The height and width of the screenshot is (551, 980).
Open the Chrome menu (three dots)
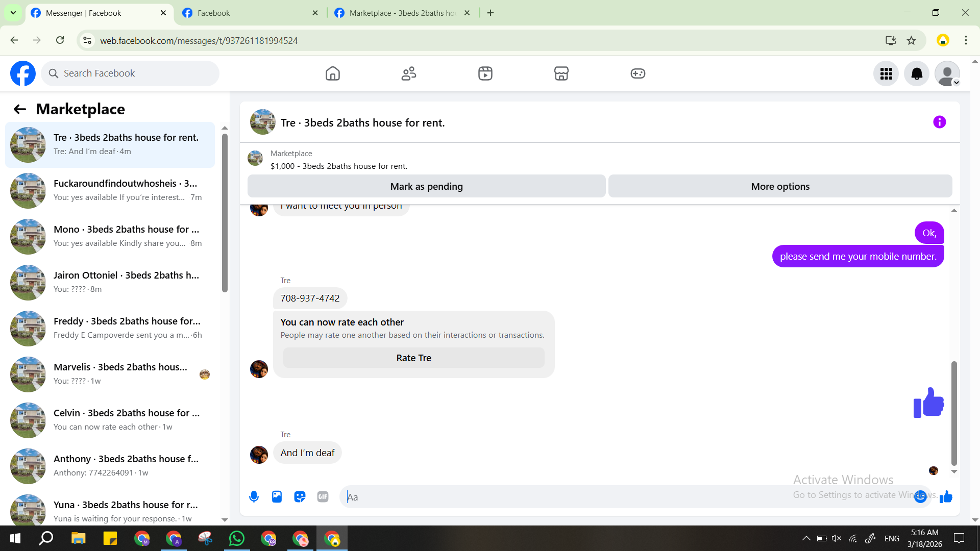coord(966,40)
